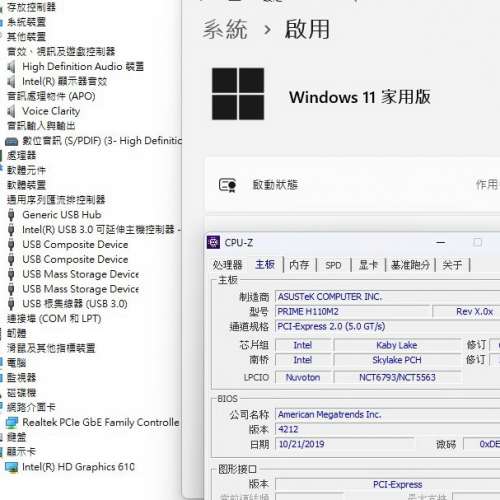Click the Nuvoton LPCIO vendor field

[303, 377]
